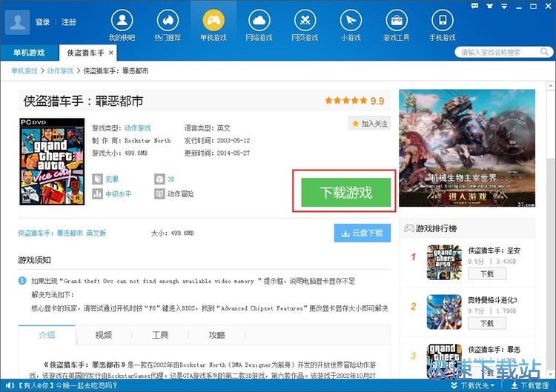Switch to 视频 tab
Viewport: 556px width, 392px height.
[x=104, y=335]
